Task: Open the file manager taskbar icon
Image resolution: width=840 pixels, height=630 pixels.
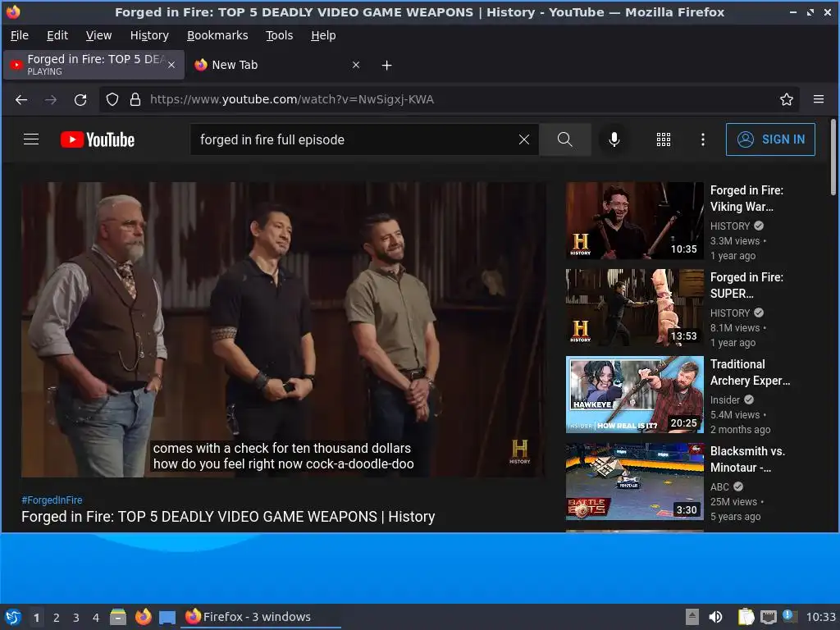Action: 118,617
